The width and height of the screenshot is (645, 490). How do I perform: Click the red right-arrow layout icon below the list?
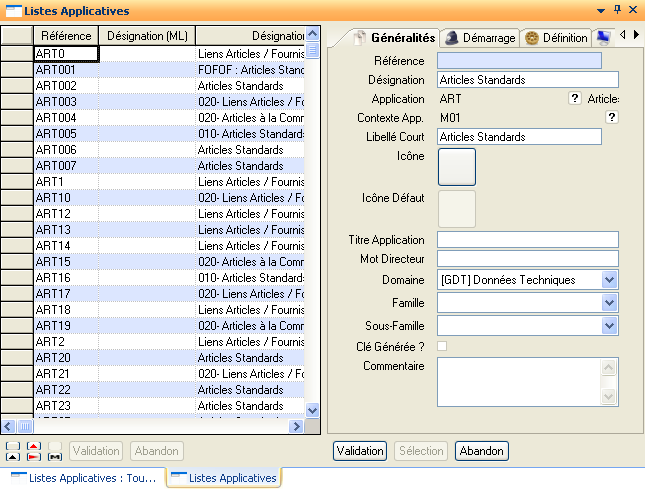click(x=33, y=456)
